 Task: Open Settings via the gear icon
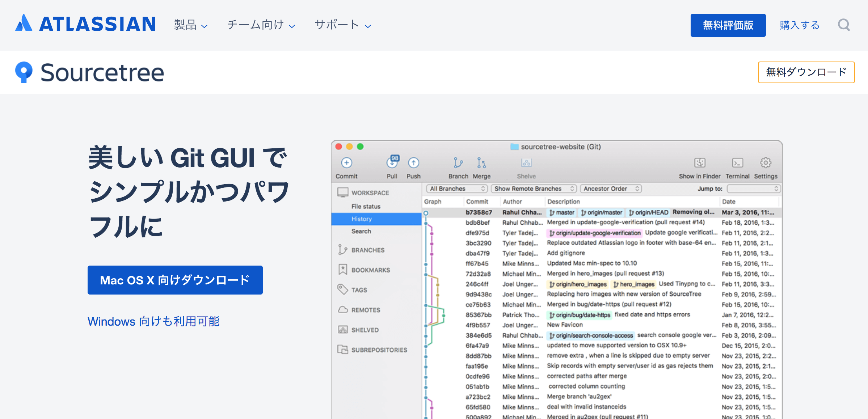(765, 163)
